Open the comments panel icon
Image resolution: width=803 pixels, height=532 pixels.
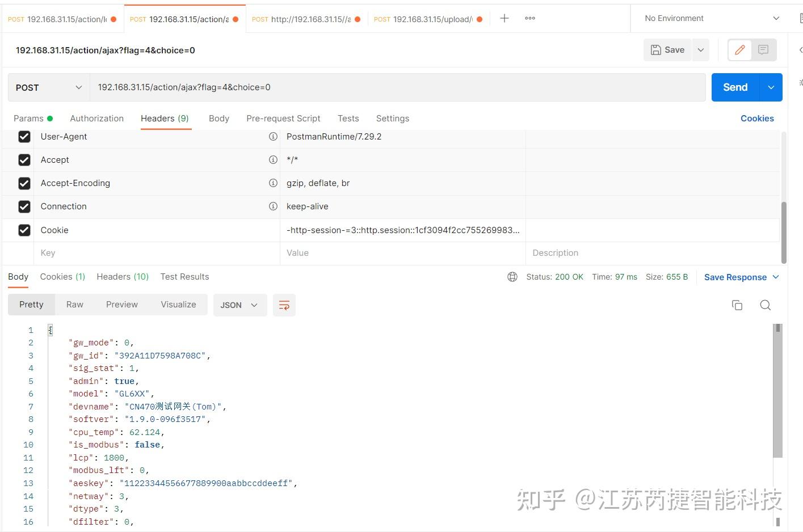(763, 50)
